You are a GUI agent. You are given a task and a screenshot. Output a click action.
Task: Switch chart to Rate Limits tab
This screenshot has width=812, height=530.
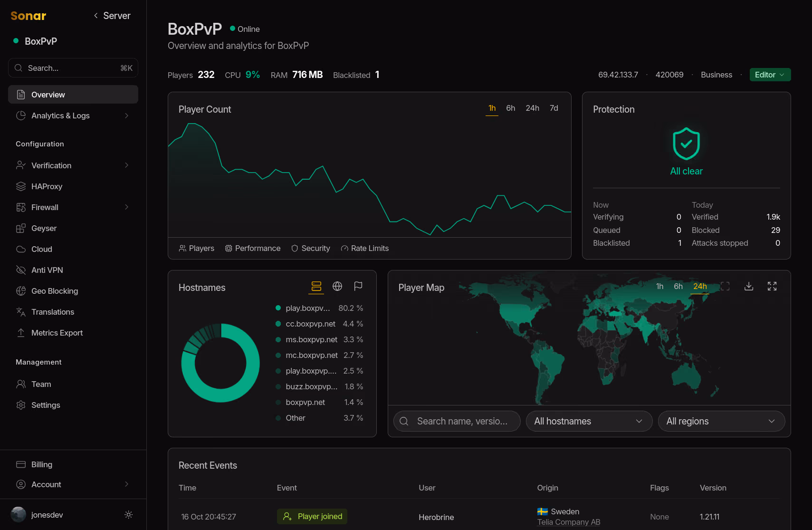click(x=365, y=248)
